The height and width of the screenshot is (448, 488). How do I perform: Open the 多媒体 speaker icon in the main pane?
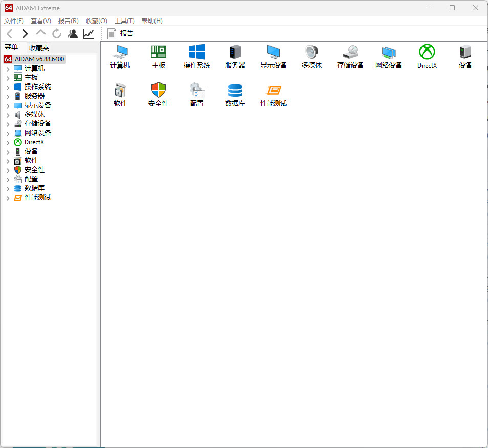tap(312, 56)
